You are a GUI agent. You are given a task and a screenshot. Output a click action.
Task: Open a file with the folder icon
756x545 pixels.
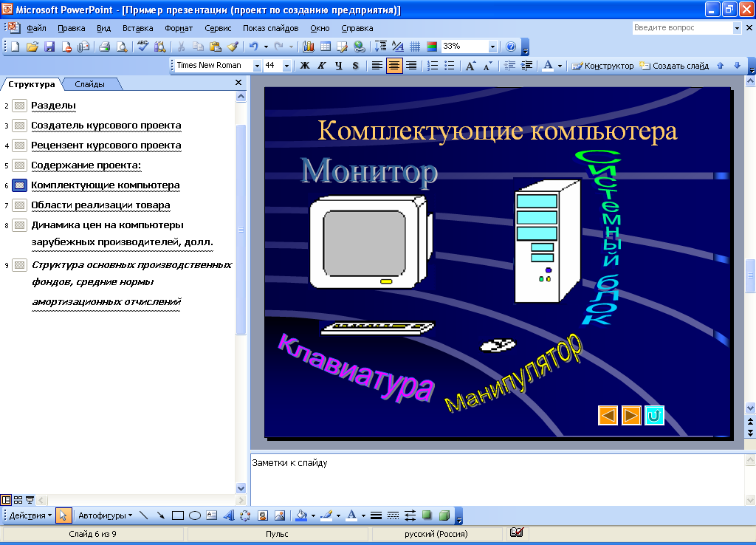point(32,47)
